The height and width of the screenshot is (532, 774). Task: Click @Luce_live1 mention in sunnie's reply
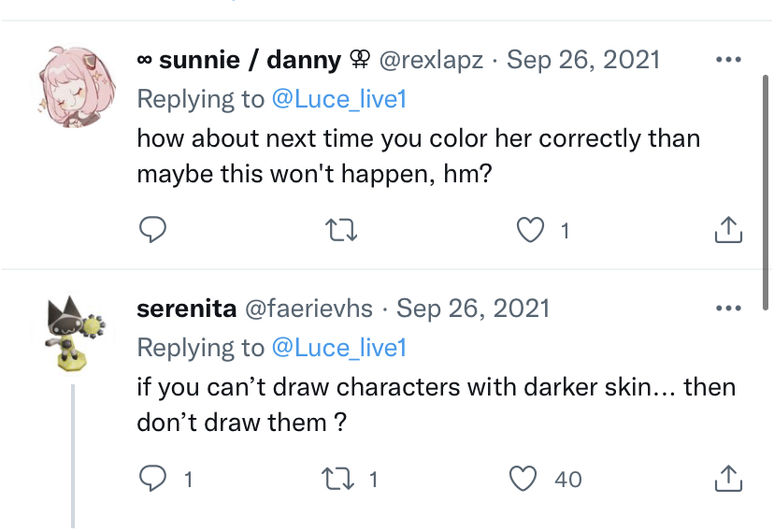coord(338,99)
